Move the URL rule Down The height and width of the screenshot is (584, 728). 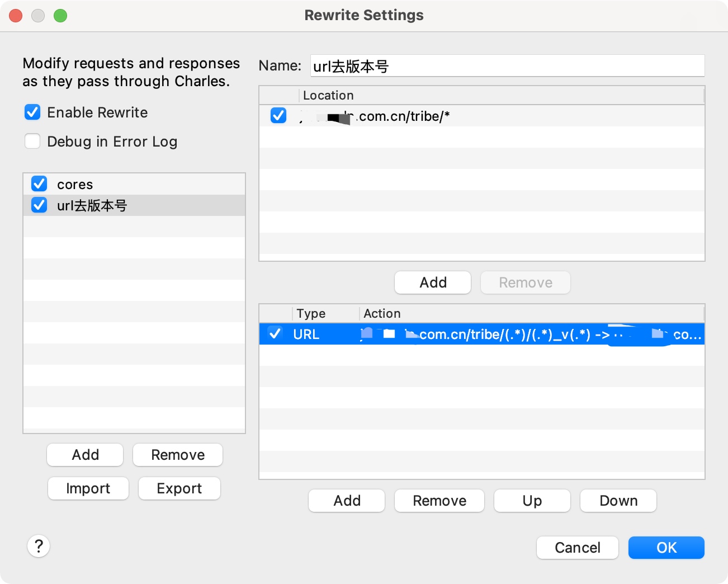click(618, 501)
